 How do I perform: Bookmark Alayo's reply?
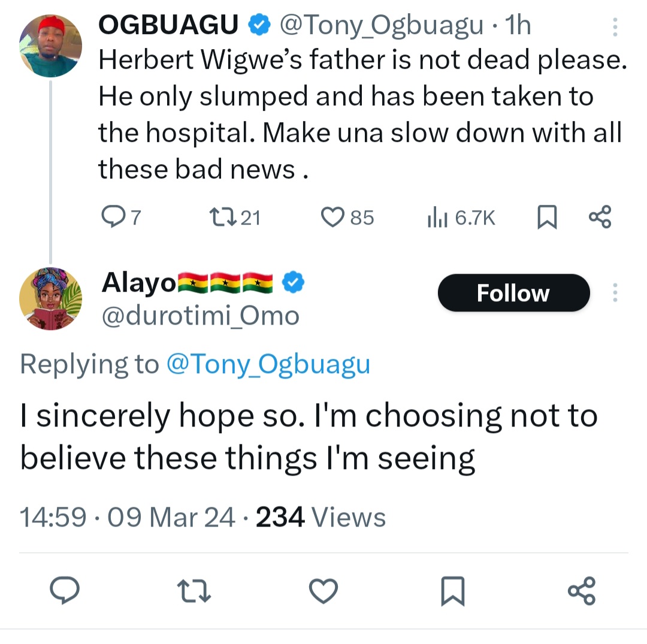click(453, 591)
